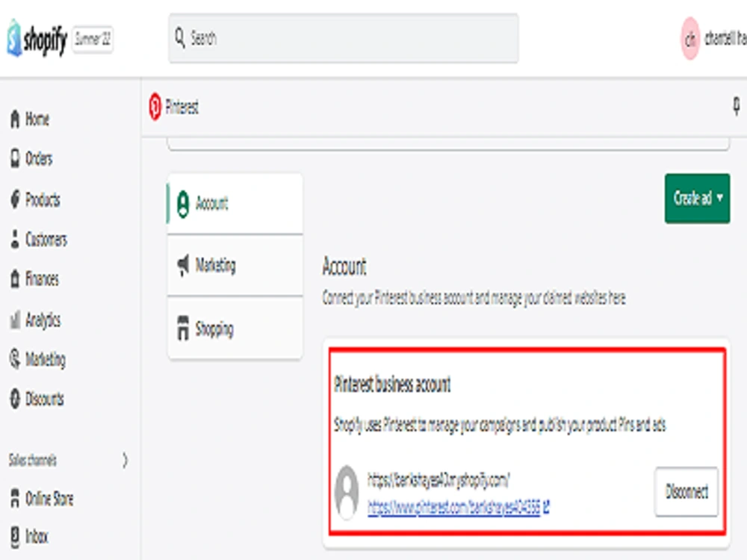Click the sidebar Marketing target icon
The image size is (747, 560).
(15, 359)
